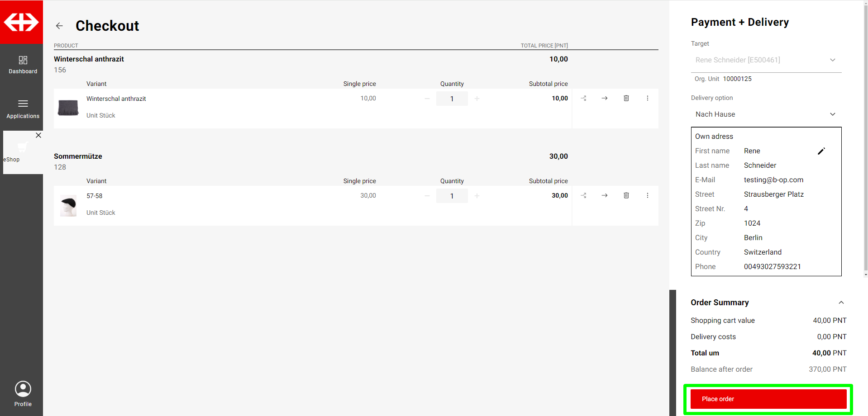Collapse the Order Summary section
The width and height of the screenshot is (868, 416).
click(841, 303)
